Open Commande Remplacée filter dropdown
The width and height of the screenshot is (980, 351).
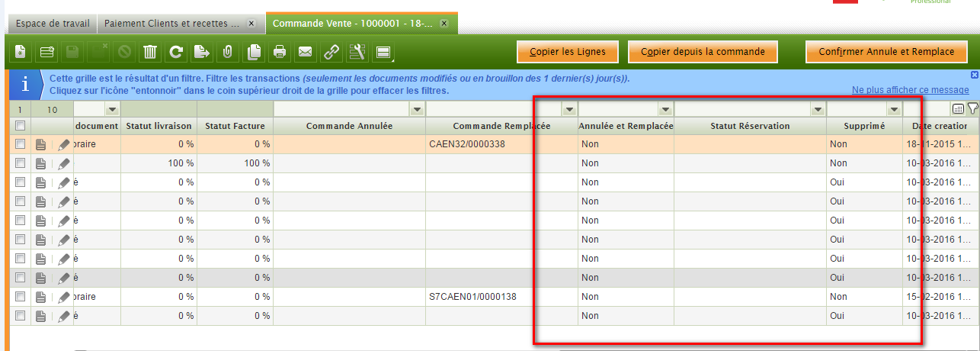click(568, 110)
